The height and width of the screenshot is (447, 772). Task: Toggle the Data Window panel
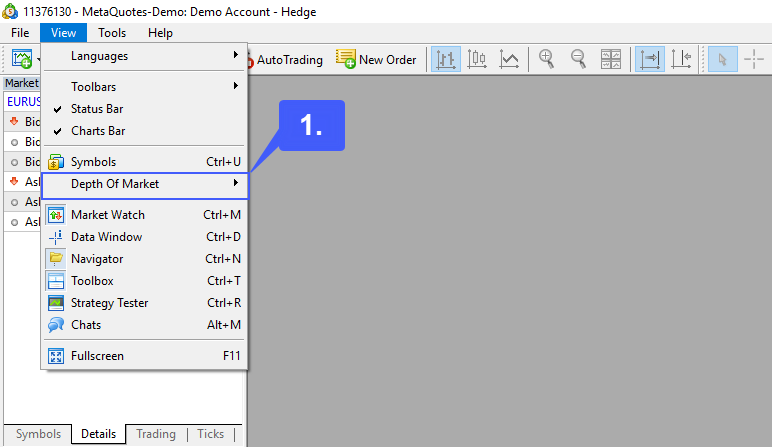(145, 237)
